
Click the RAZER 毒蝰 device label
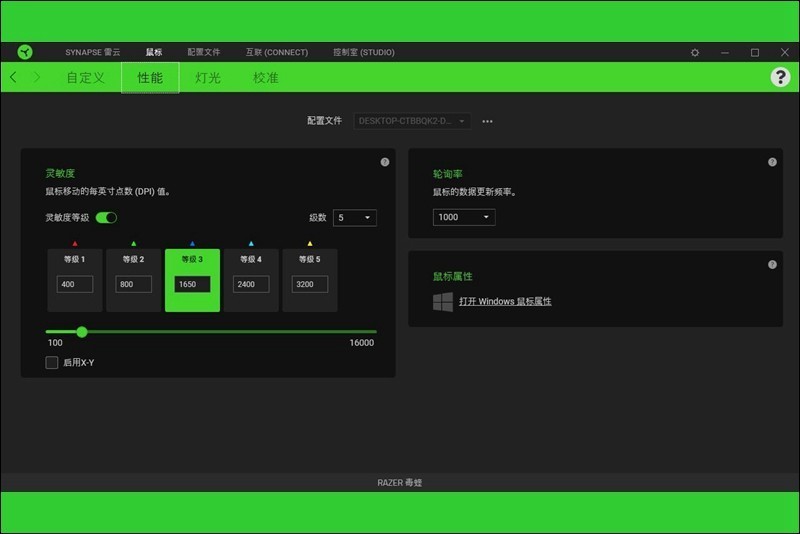(399, 482)
